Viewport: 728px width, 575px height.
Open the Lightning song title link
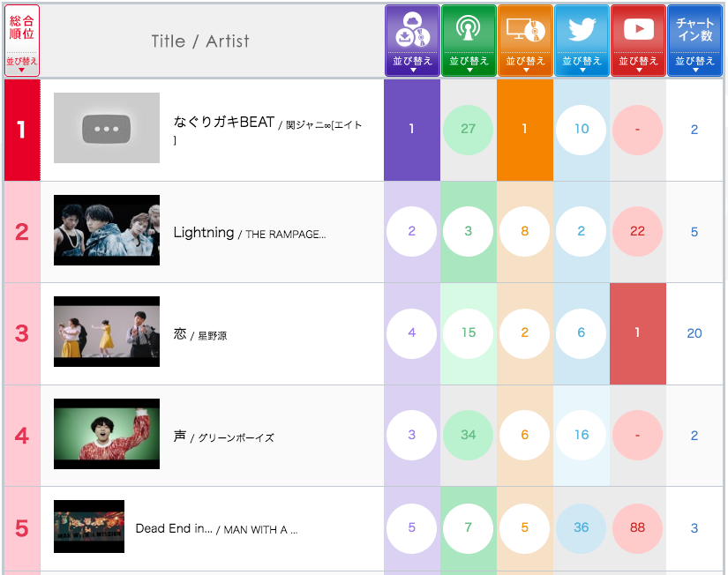pos(204,233)
